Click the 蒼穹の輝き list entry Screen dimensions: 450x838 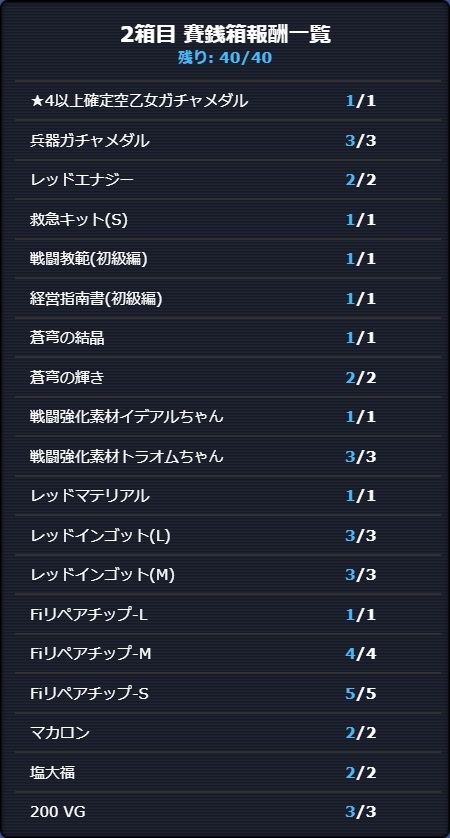(228, 377)
